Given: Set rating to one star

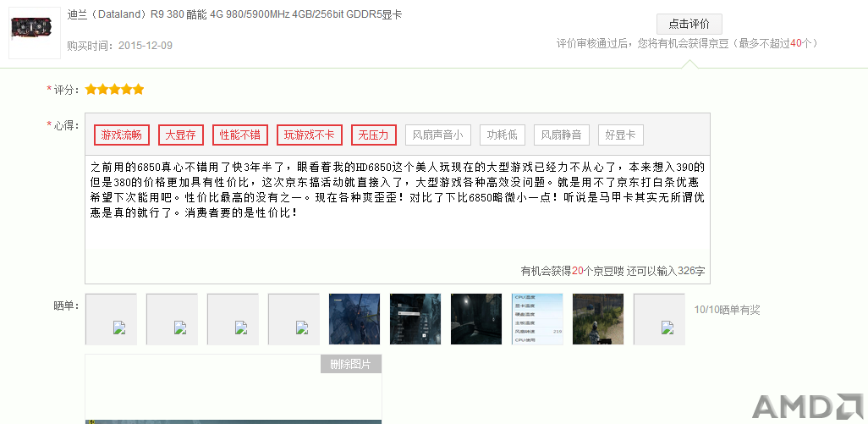Looking at the screenshot, I should tap(91, 89).
